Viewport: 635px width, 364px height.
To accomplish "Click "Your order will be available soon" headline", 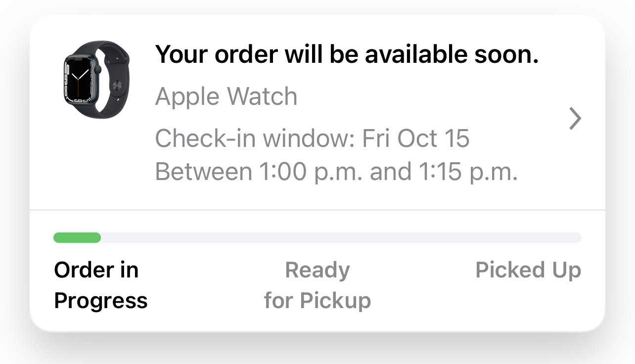I will click(347, 55).
